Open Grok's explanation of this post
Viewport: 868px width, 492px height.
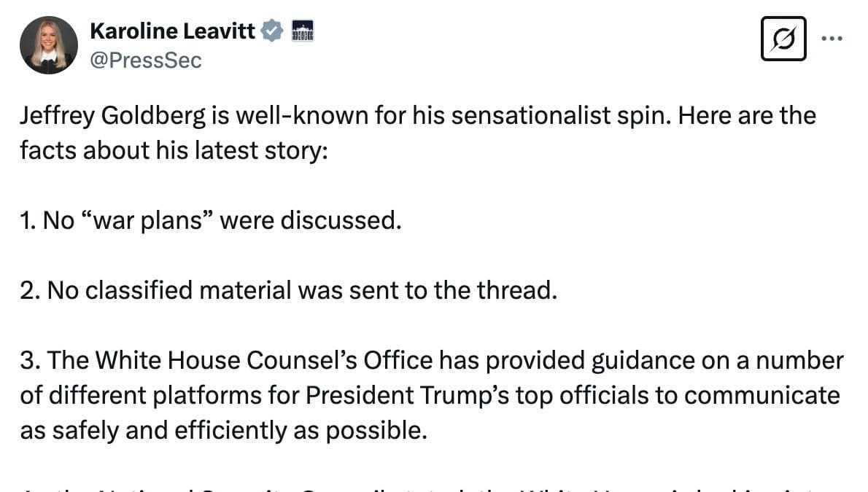click(x=783, y=40)
